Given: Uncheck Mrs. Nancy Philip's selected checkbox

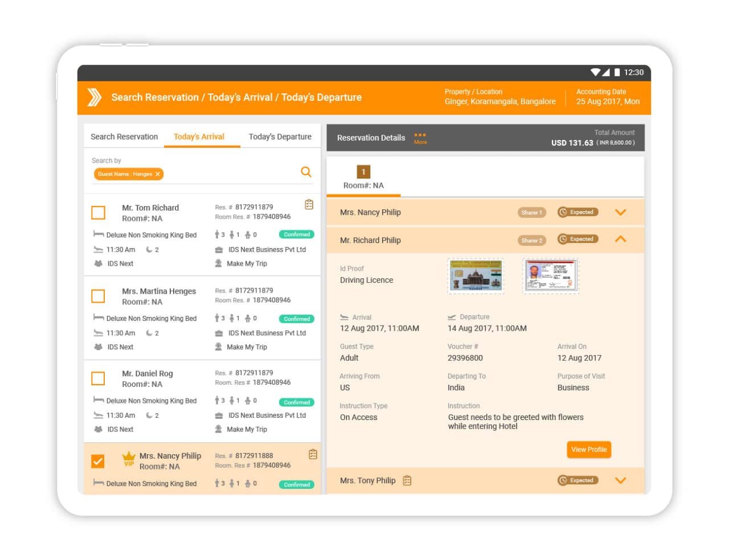Looking at the screenshot, I should pos(98,461).
